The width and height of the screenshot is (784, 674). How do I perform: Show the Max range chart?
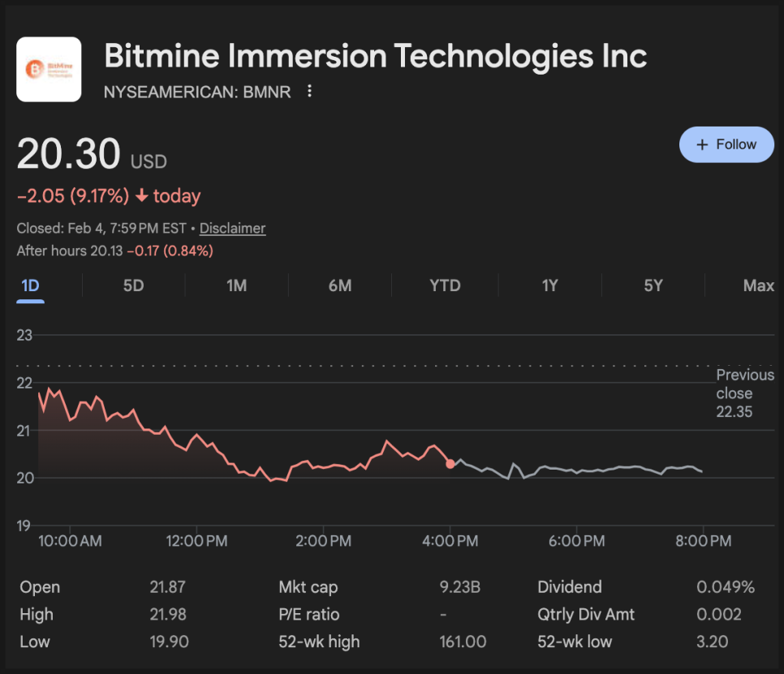[x=758, y=285]
